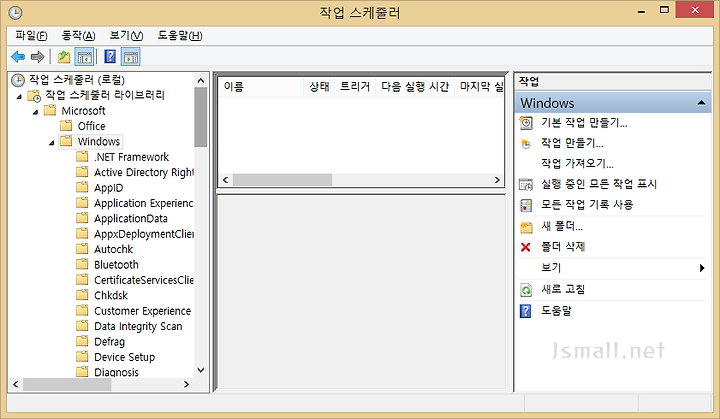Screen dimensions: 720x419
Task: Click the 작업 스케줄러 라이브러리 folder icon
Action: (34, 96)
